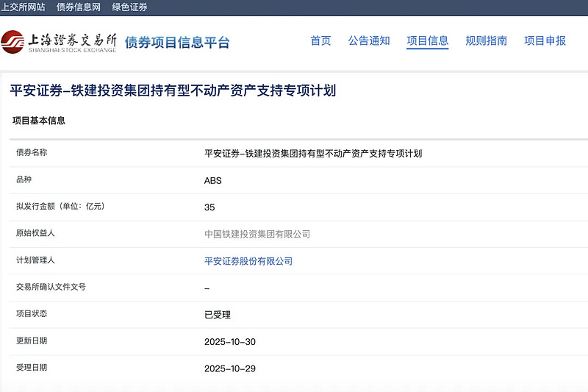
Task: Click the page heading 平安证券-铁建投资集团持有型不动产资产支持专项计划
Action: coord(173,90)
